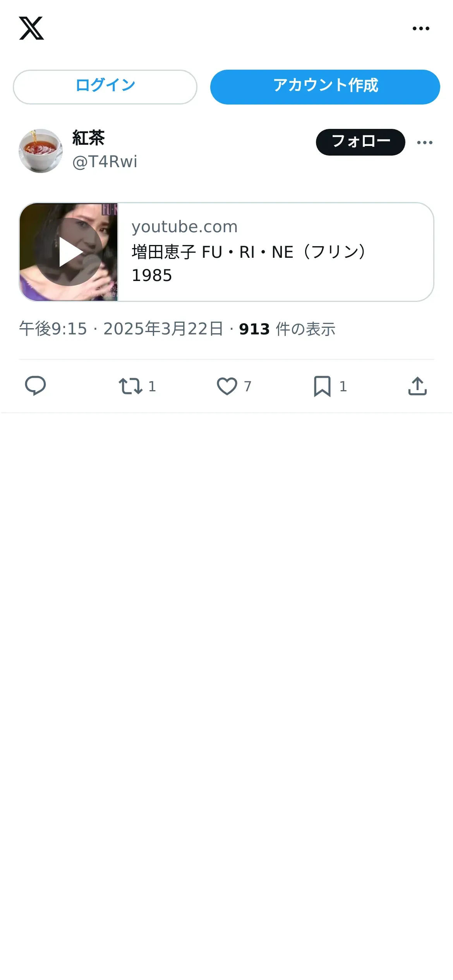Open the share upload arrow icon
The height and width of the screenshot is (980, 453).
tap(417, 386)
